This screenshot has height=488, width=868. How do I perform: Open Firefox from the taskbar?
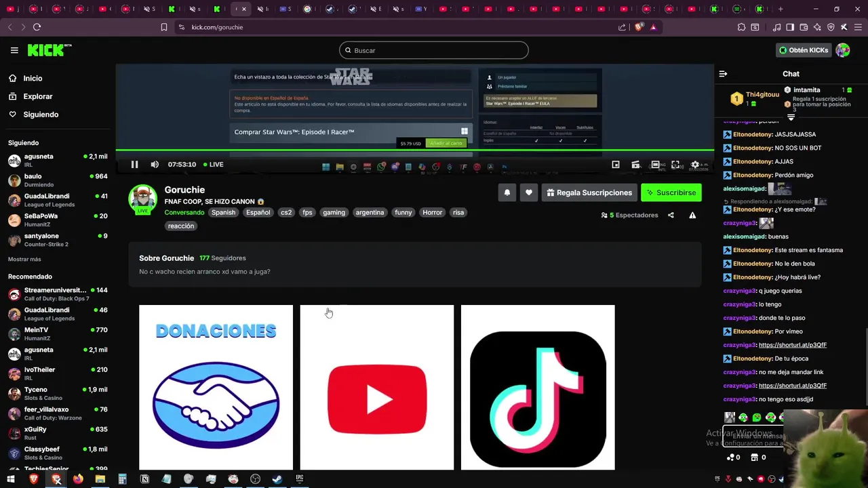tap(78, 479)
